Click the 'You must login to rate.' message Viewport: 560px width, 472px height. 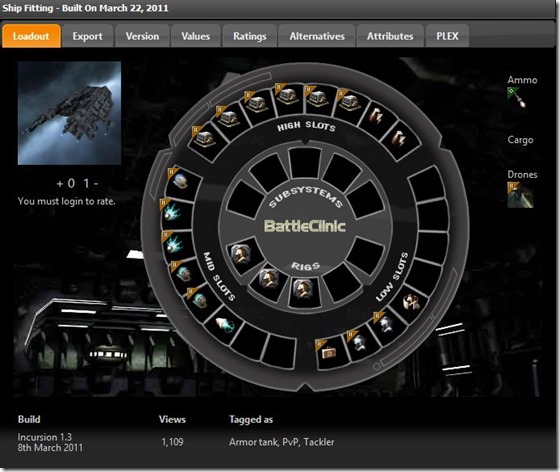(66, 201)
